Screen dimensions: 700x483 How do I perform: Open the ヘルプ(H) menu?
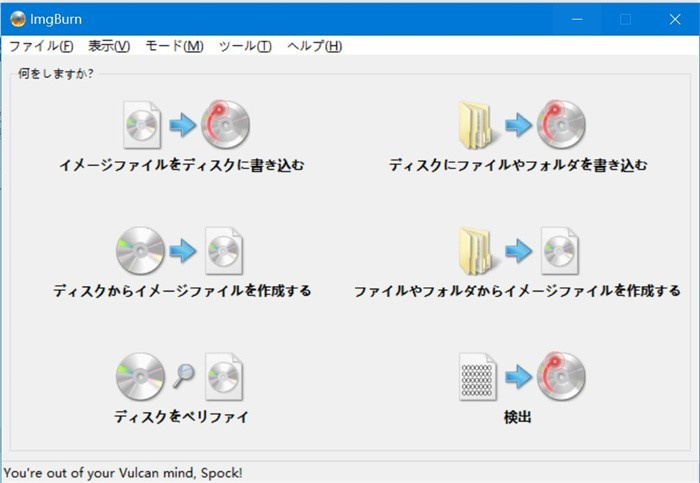[x=315, y=46]
